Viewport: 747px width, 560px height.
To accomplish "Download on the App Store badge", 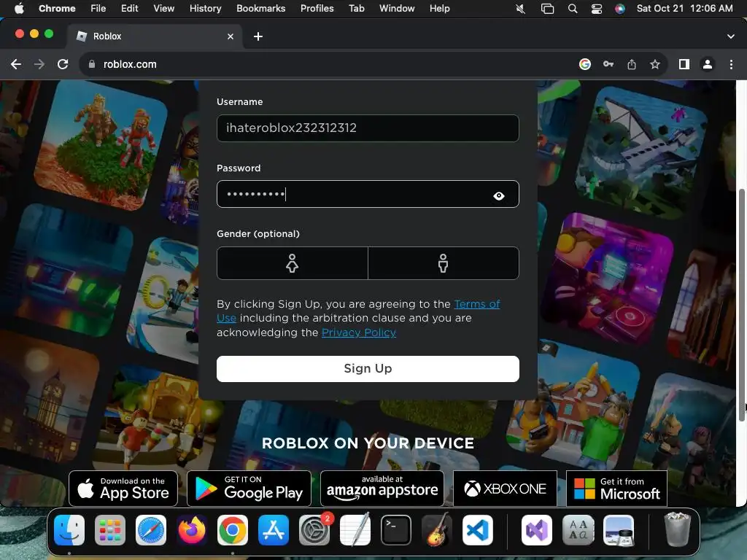I will click(x=123, y=488).
